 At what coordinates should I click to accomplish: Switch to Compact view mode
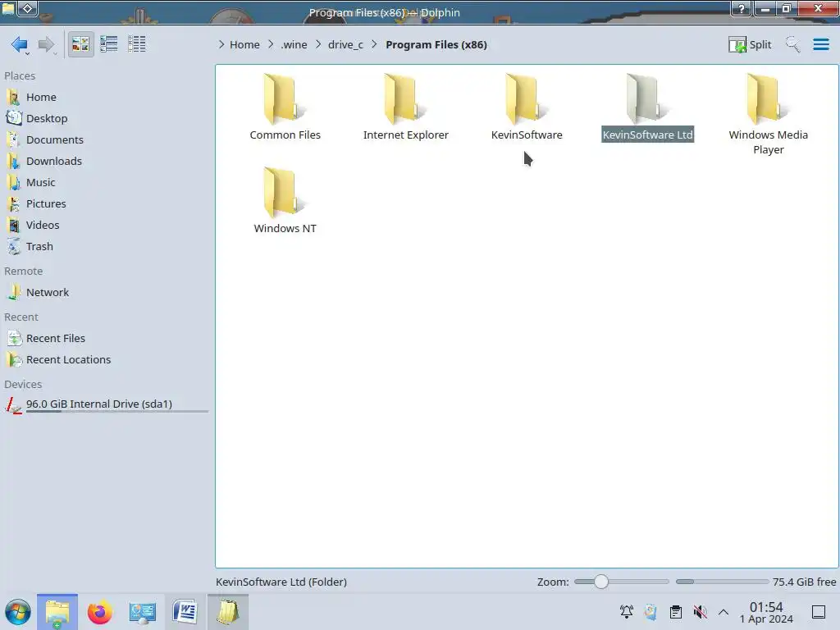pyautogui.click(x=109, y=44)
